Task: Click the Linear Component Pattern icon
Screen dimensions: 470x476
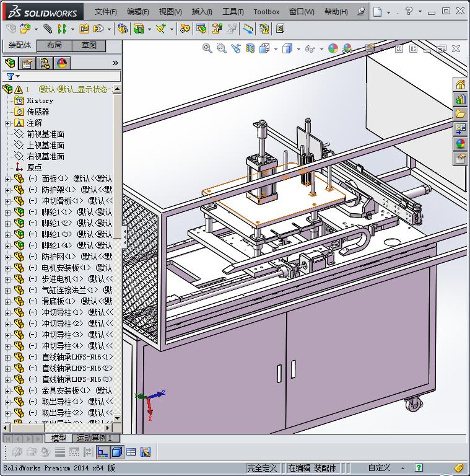Action: [x=62, y=29]
